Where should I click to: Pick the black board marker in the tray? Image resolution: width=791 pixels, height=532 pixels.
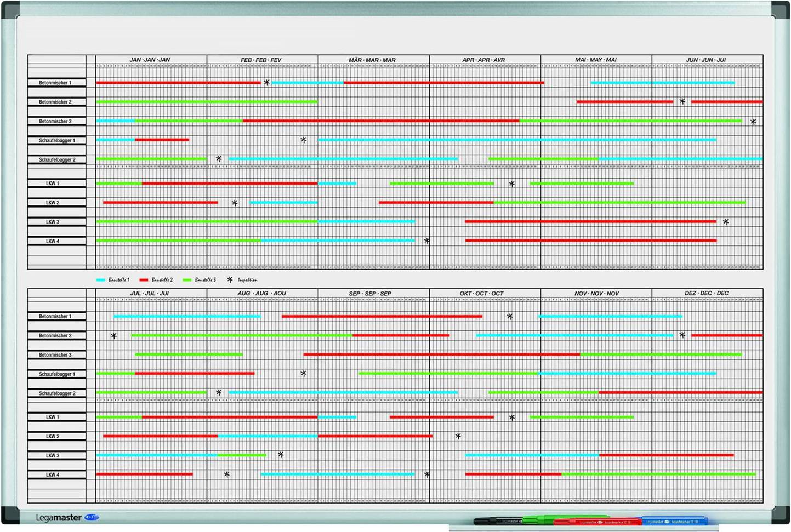point(498,521)
